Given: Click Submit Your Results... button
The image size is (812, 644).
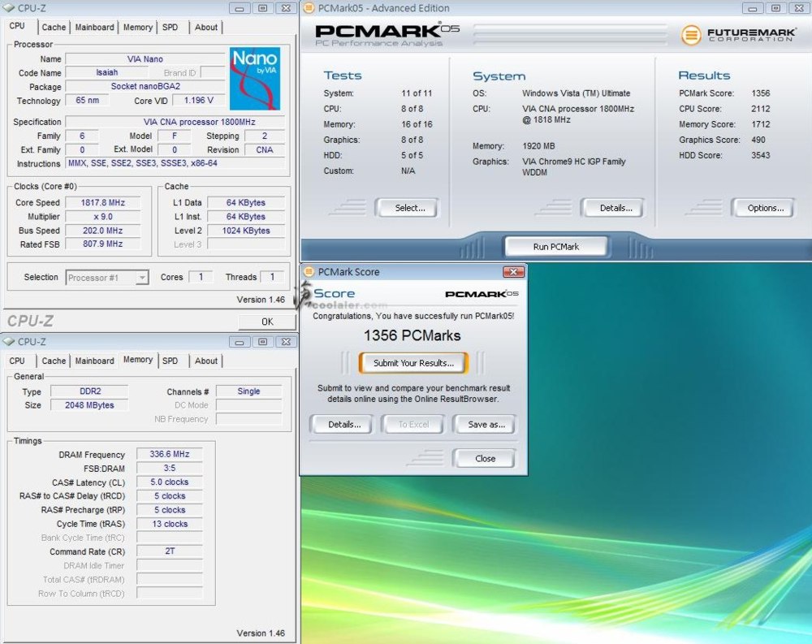Looking at the screenshot, I should (413, 363).
